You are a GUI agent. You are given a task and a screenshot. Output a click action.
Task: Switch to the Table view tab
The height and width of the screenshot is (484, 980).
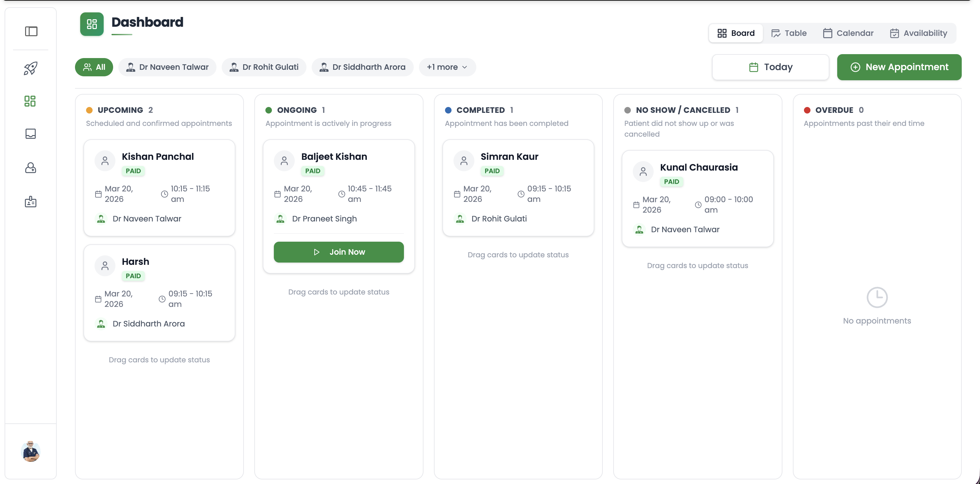pyautogui.click(x=789, y=33)
